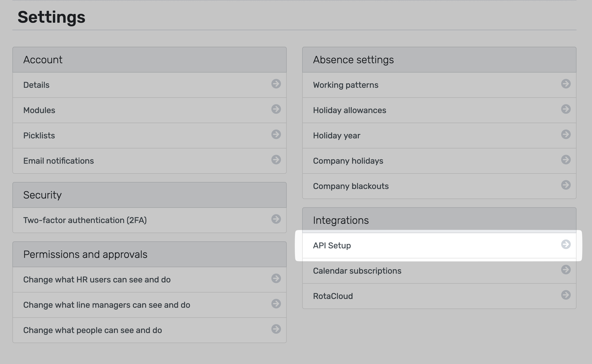Click arrow icon in Picklists row
The image size is (592, 364).
(x=276, y=134)
